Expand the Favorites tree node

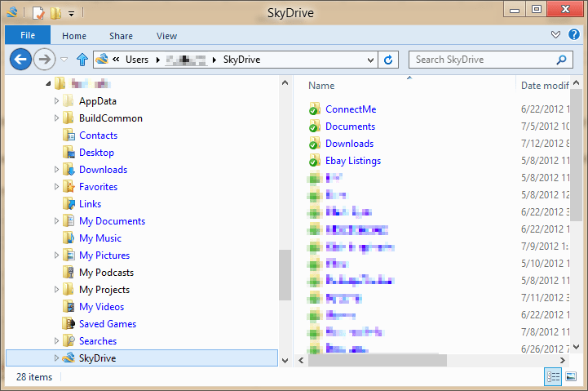(x=56, y=187)
